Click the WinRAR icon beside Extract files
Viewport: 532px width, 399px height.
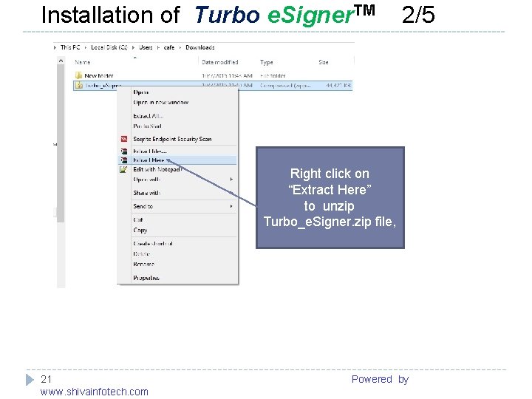124,151
